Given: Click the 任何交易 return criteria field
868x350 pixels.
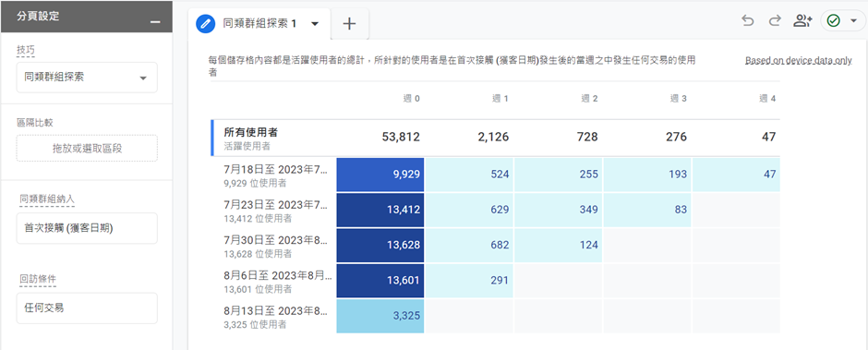Looking at the screenshot, I should (x=87, y=308).
